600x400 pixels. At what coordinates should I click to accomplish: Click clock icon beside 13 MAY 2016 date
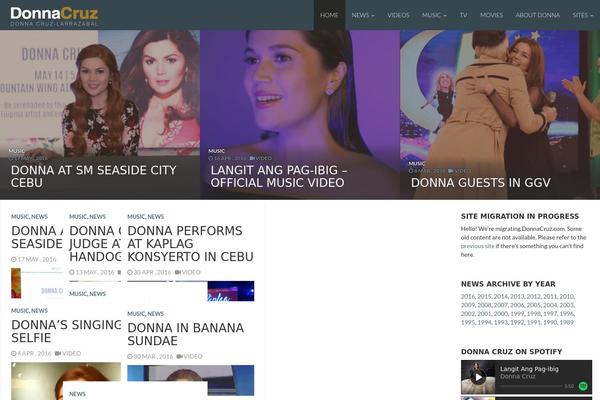coord(72,272)
